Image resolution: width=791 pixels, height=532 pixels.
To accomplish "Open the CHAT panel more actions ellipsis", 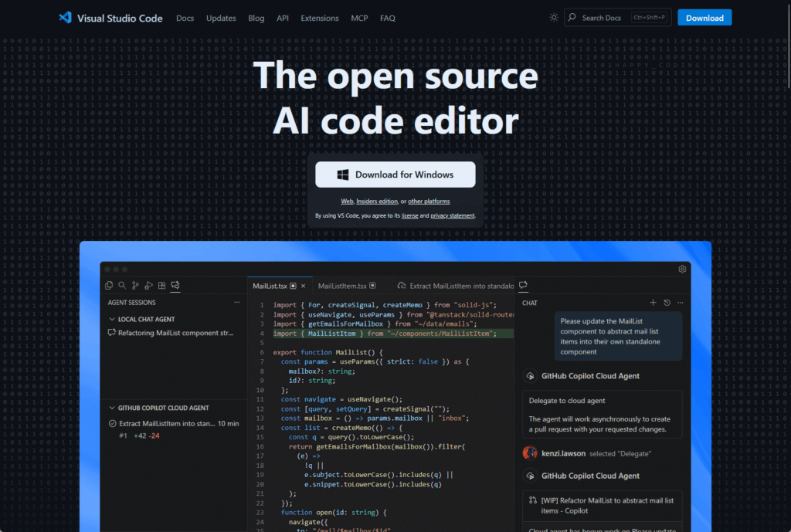I will pos(681,303).
